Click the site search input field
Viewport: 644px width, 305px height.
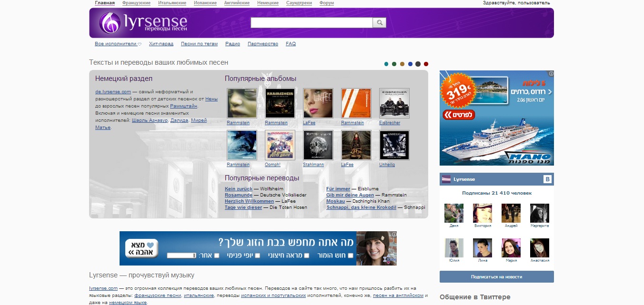(312, 22)
